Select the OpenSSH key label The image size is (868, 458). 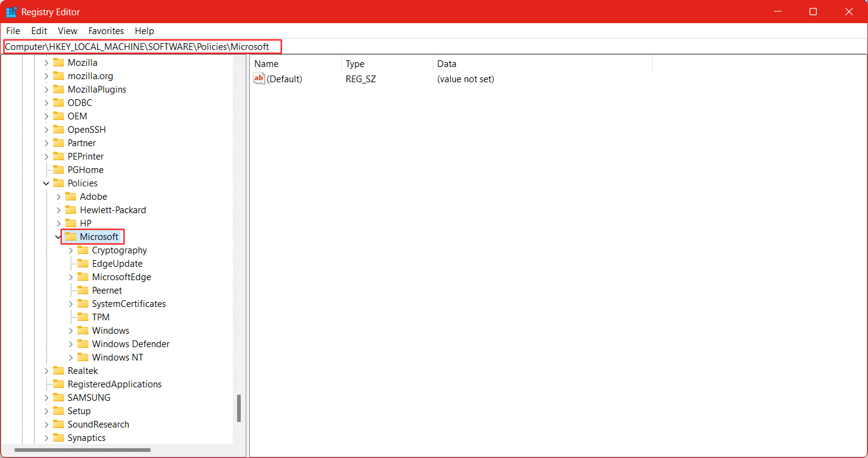coord(87,130)
